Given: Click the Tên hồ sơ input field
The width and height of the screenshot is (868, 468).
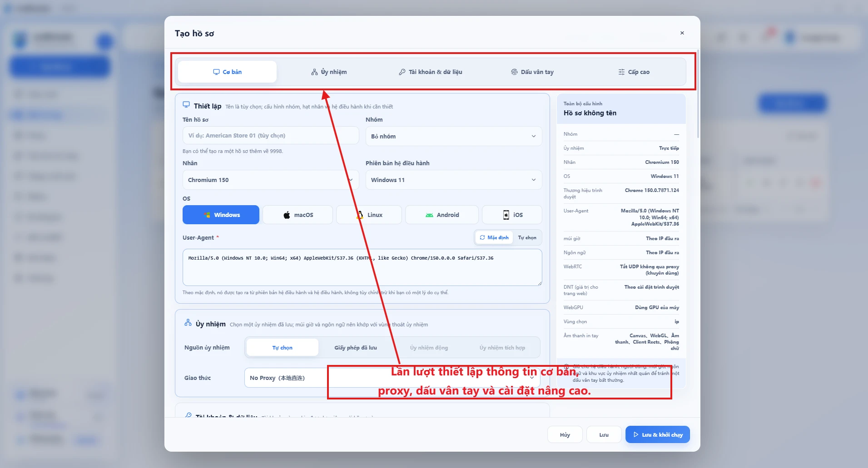Looking at the screenshot, I should click(x=271, y=135).
